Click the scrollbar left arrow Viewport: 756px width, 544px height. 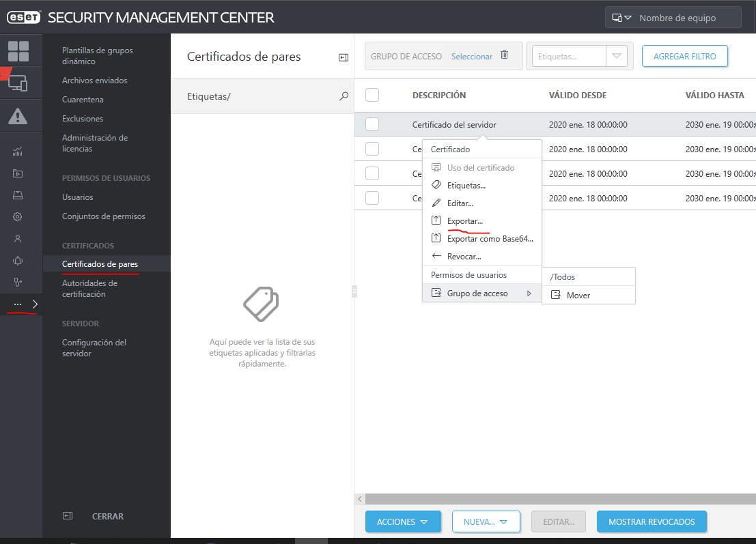pyautogui.click(x=360, y=499)
